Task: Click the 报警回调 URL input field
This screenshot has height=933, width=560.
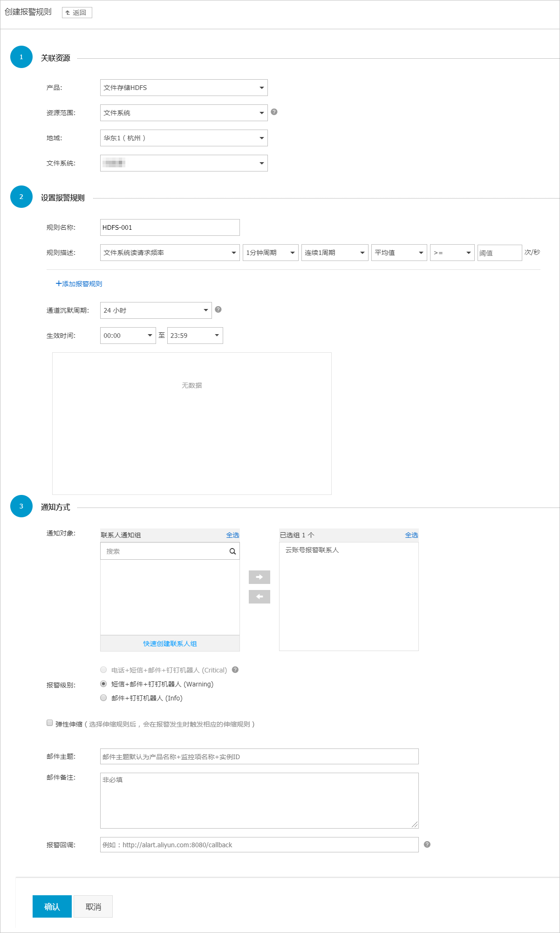Action: (260, 844)
